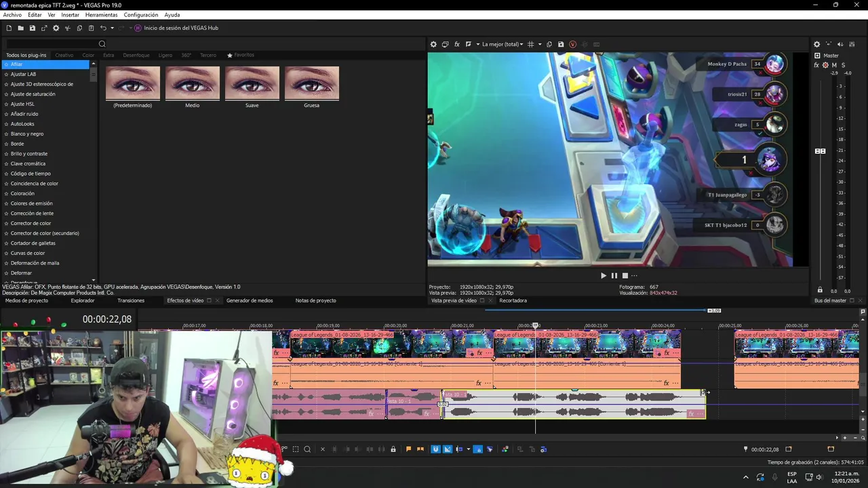Insert a marker with orange flag icon
This screenshot has height=488, width=868.
(x=408, y=449)
